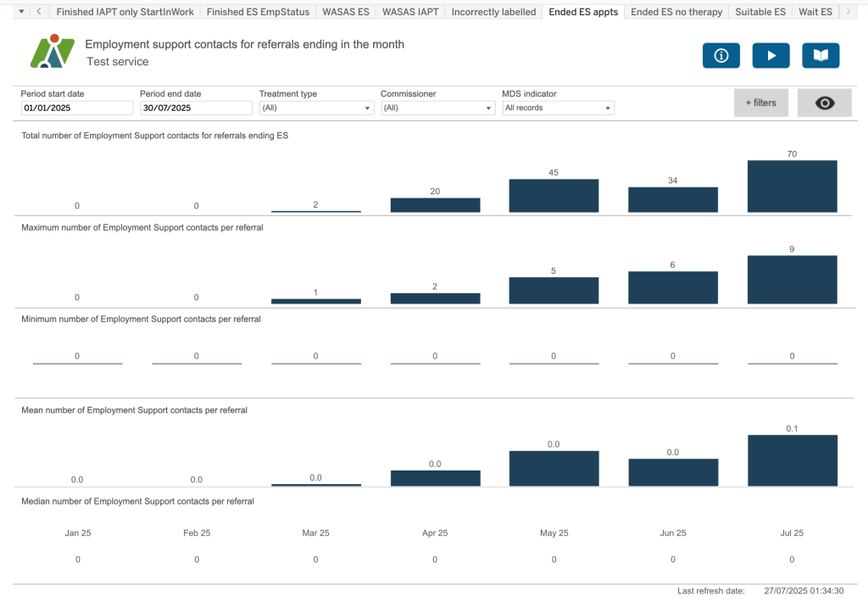The width and height of the screenshot is (868, 607).
Task: Expand the Treatment type dropdown
Action: (x=316, y=108)
